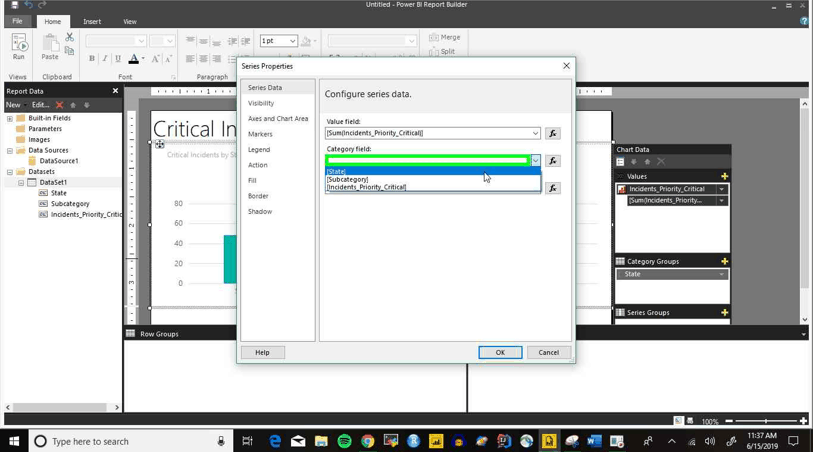Image resolution: width=814 pixels, height=452 pixels.
Task: Switch to the View ribbon tab
Action: [130, 21]
